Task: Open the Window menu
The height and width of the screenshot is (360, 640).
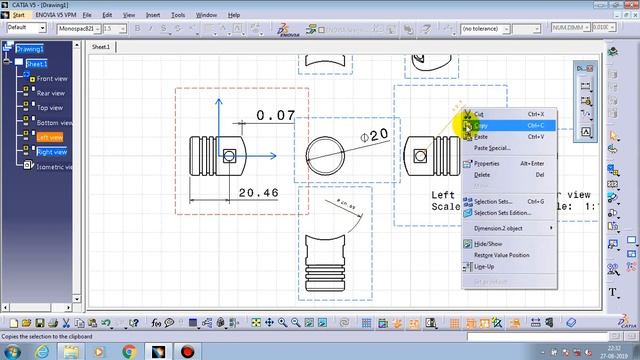Action: [x=206, y=15]
